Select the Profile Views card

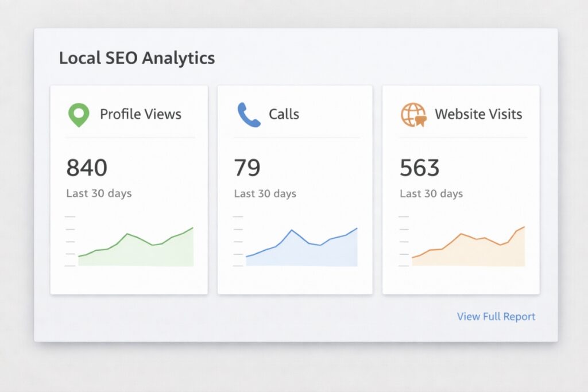click(x=129, y=189)
